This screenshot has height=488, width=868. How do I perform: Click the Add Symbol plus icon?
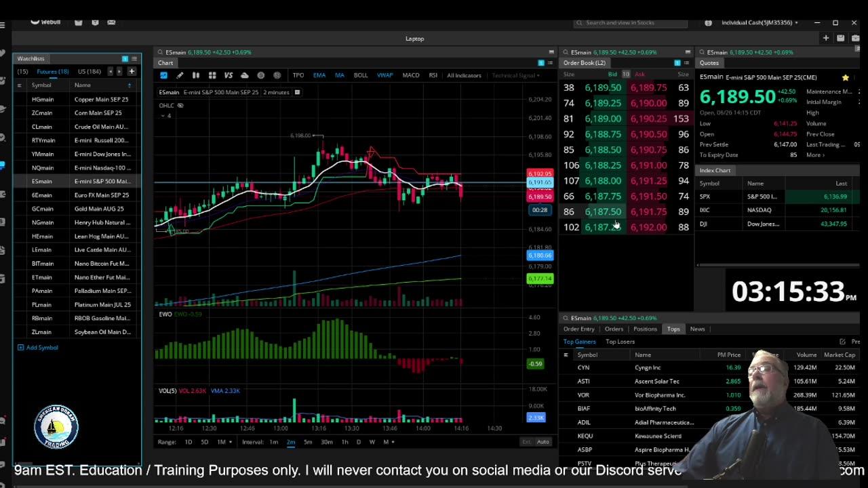click(x=20, y=348)
